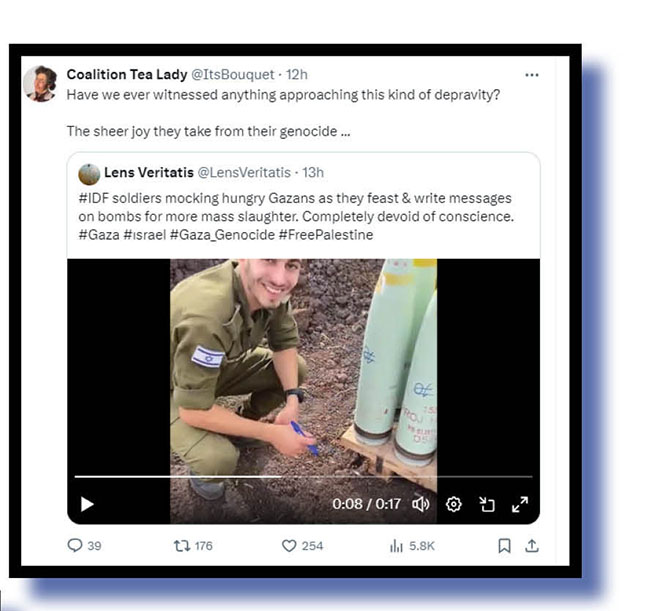652x611 pixels.
Task: Retweet the post using the repost icon
Action: tap(182, 545)
